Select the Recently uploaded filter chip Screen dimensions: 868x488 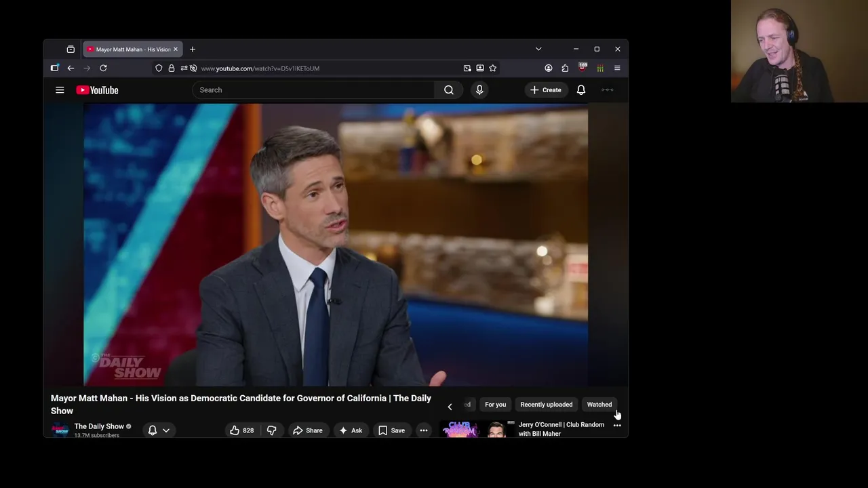point(547,405)
